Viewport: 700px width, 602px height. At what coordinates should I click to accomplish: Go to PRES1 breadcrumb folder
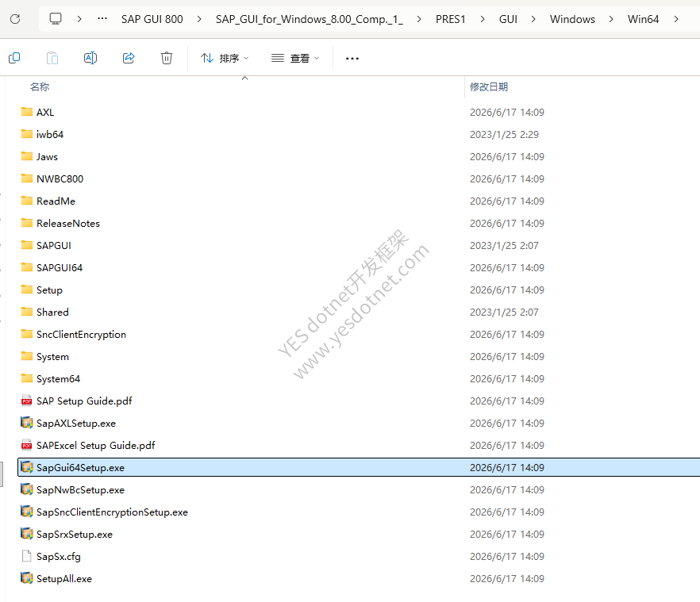451,19
